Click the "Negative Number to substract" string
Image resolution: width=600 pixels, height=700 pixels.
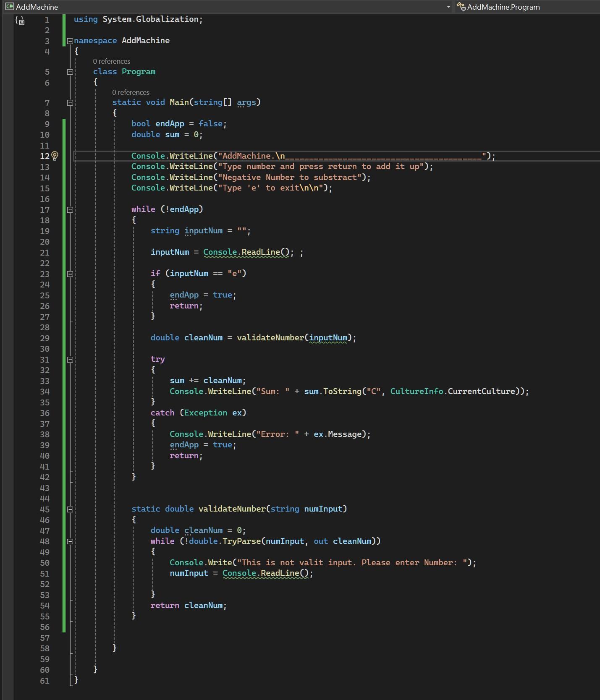pyautogui.click(x=289, y=178)
